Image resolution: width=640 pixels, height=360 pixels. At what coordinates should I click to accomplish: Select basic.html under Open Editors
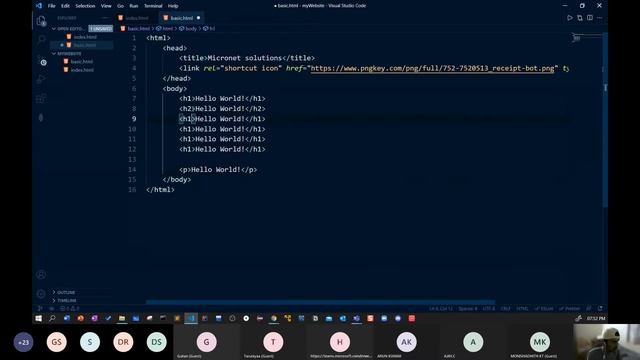82,45
